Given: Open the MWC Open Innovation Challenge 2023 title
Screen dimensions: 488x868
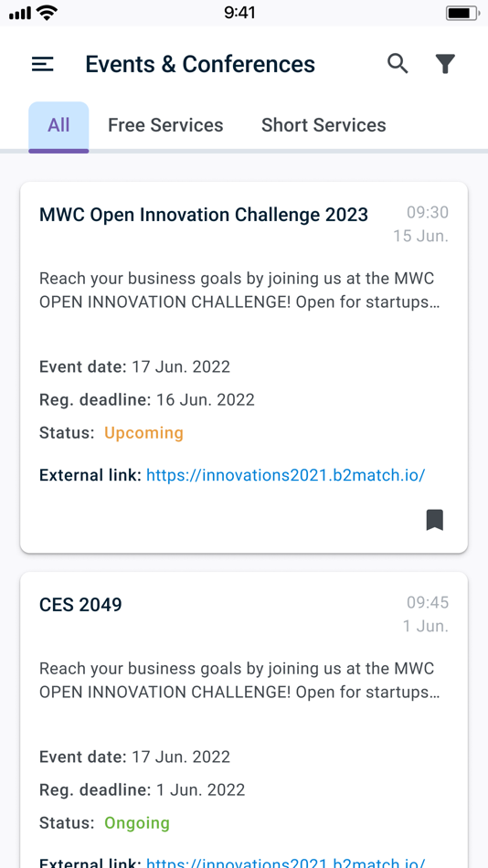Looking at the screenshot, I should point(204,214).
